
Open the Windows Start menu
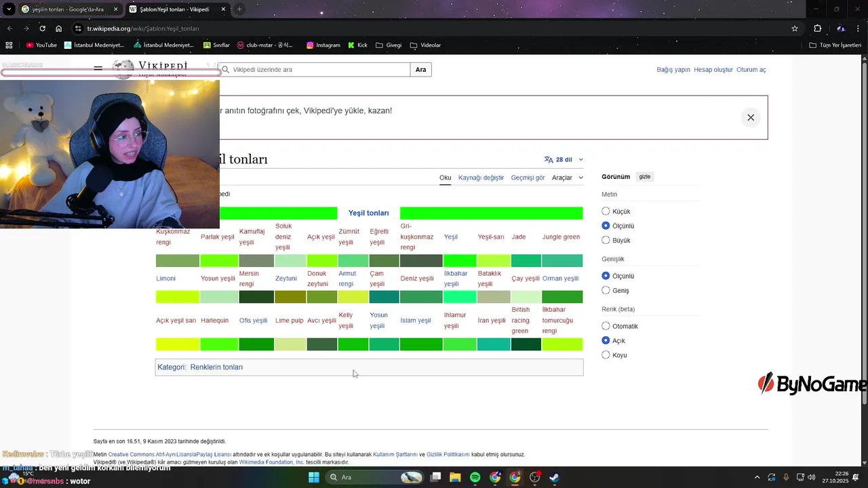click(314, 477)
